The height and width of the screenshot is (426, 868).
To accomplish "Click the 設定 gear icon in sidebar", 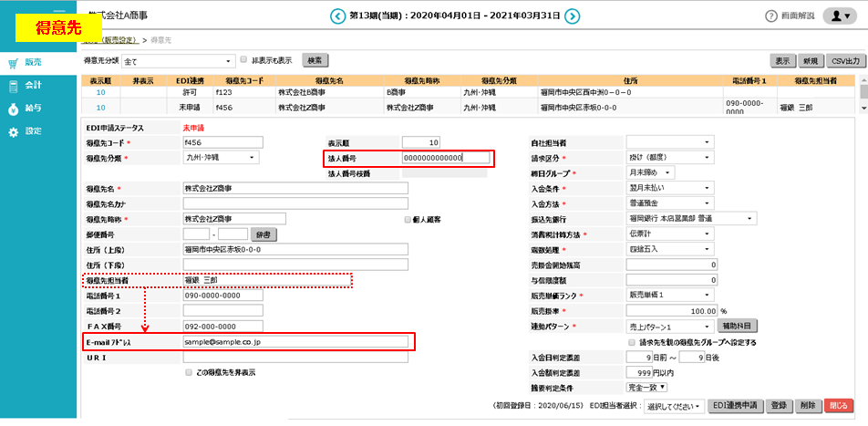I will tap(14, 131).
